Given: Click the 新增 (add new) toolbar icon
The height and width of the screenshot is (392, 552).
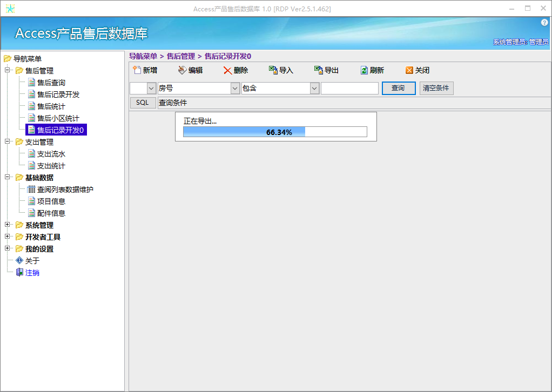Looking at the screenshot, I should click(x=137, y=70).
